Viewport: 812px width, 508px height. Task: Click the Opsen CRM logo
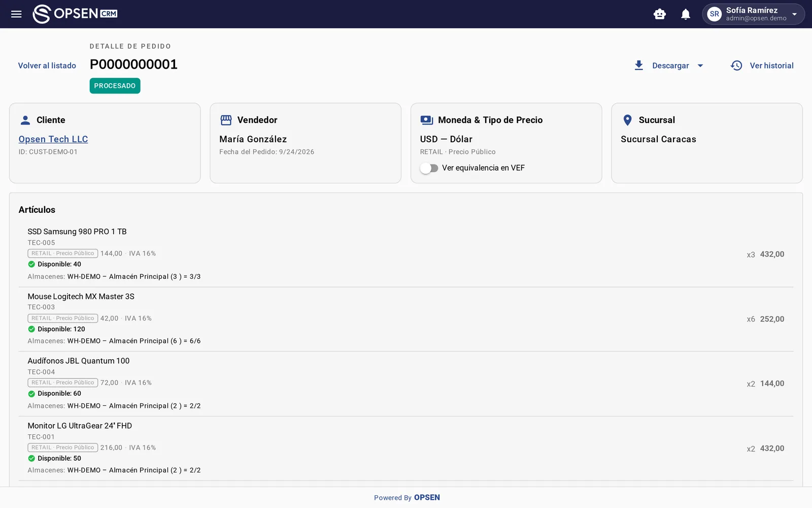(75, 14)
